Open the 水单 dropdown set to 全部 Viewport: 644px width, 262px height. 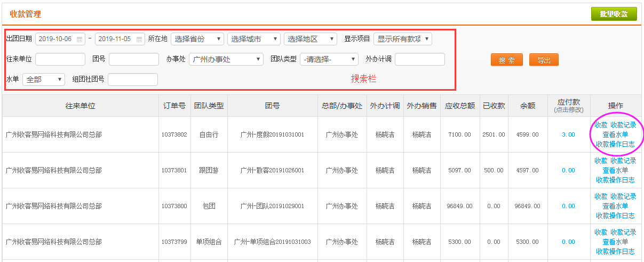[44, 80]
